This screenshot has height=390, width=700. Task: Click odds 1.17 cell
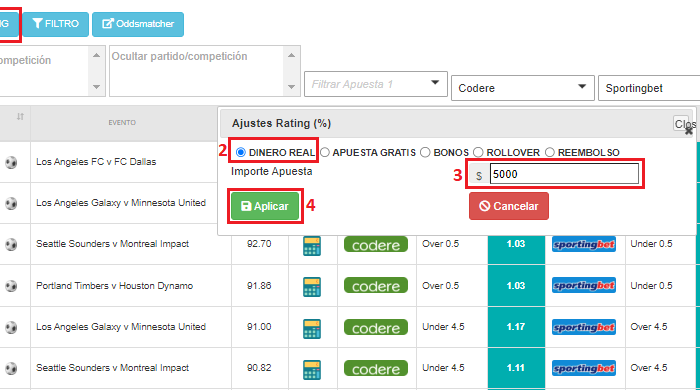tap(516, 327)
